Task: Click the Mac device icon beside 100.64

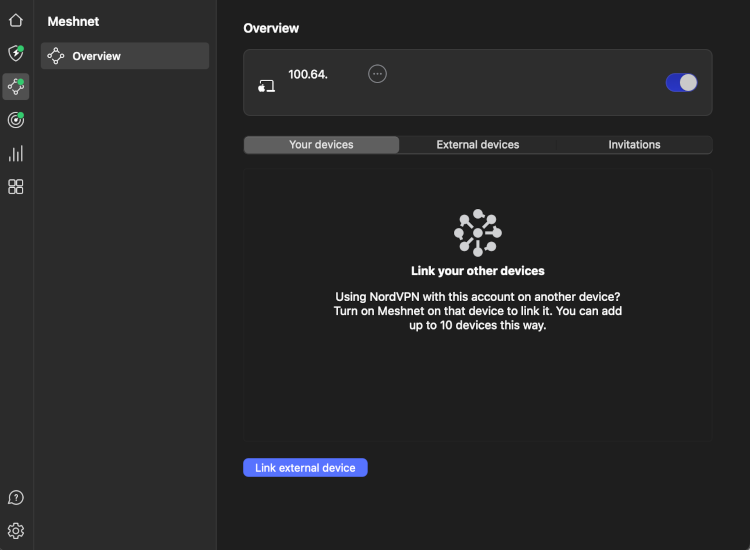Action: click(266, 86)
